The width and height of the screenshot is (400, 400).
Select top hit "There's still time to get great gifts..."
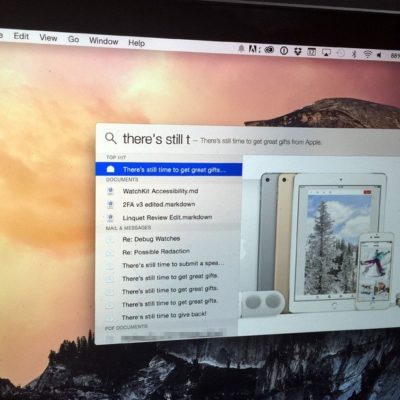[x=169, y=169]
